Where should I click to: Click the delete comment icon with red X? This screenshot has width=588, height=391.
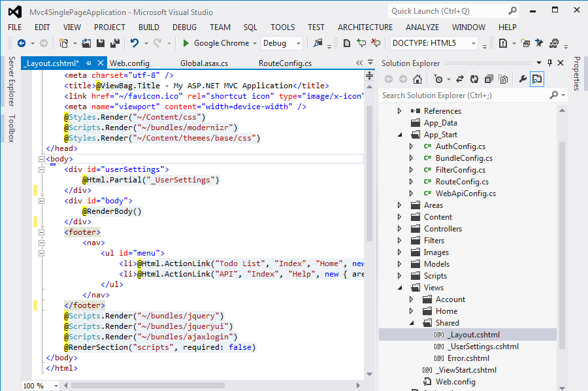[x=376, y=43]
